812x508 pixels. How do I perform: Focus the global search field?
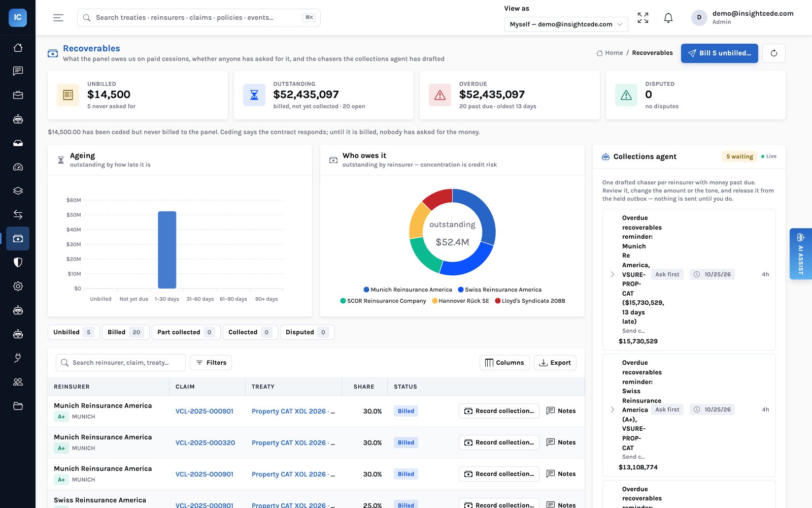click(198, 18)
